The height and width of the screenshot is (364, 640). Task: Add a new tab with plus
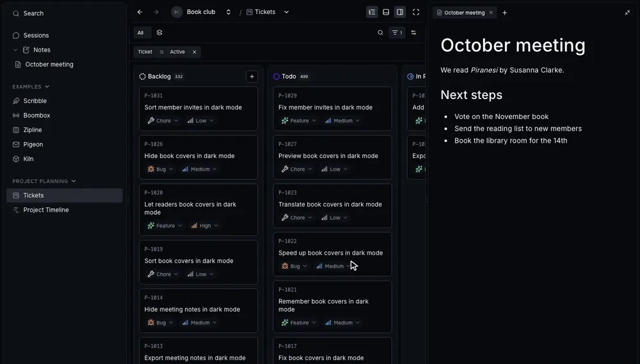pos(504,13)
